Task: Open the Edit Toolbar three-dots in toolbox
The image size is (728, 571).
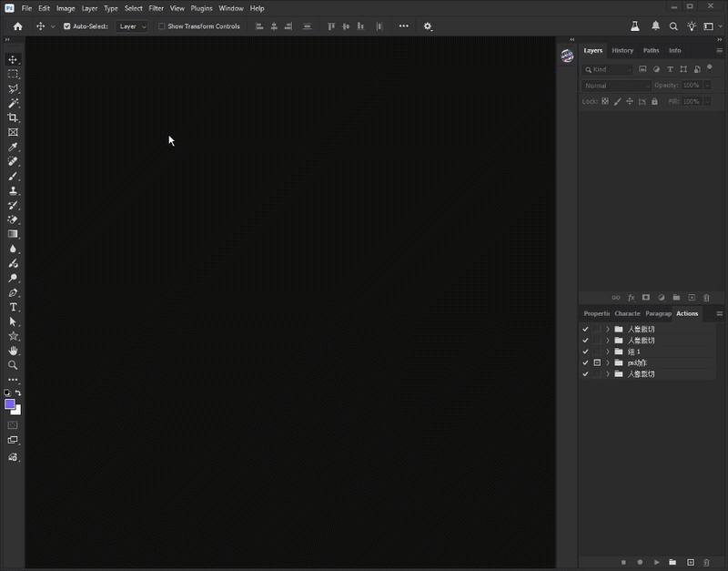Action: pos(13,380)
